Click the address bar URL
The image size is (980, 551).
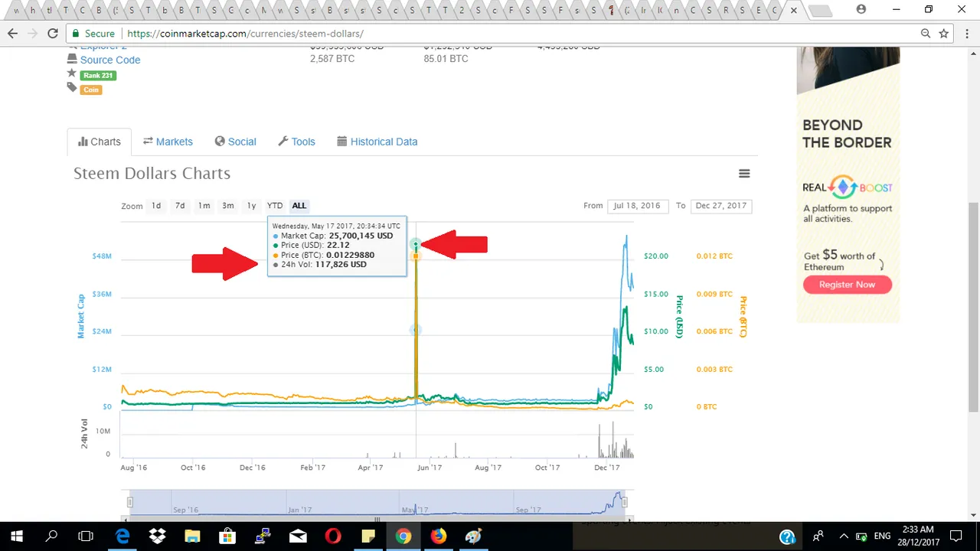click(x=245, y=34)
